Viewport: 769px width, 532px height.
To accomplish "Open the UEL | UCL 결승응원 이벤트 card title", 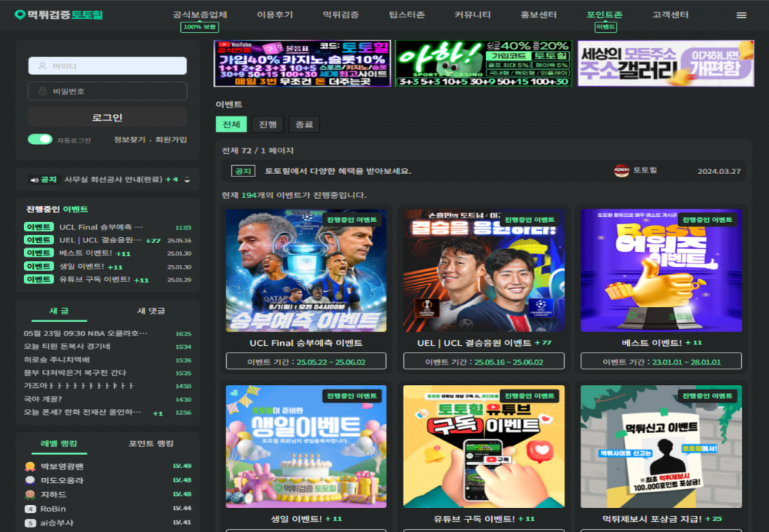I will (475, 343).
